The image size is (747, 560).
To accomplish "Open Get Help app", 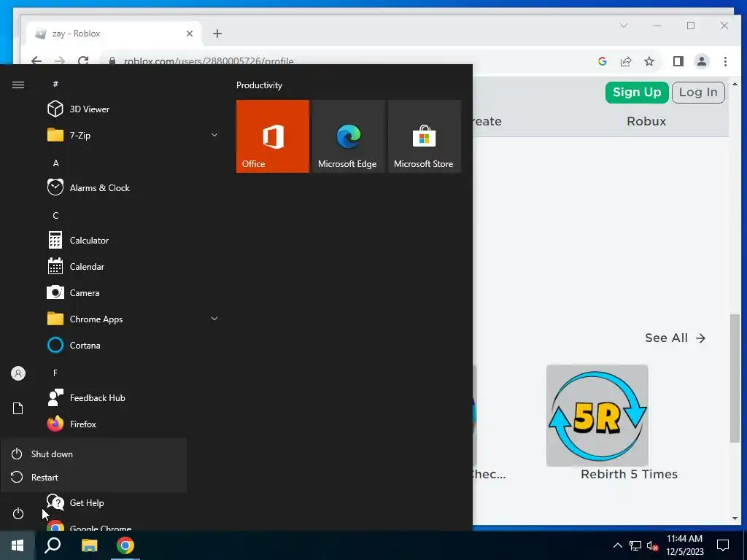I will click(x=75, y=503).
